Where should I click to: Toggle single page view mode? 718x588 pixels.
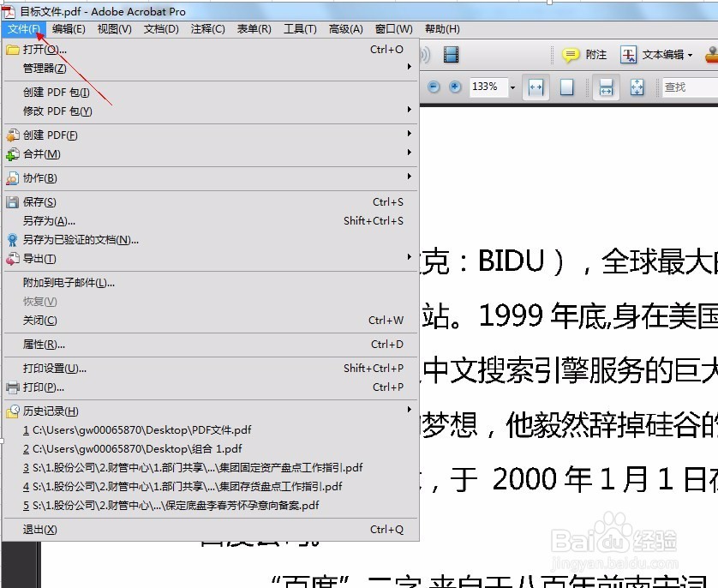tap(566, 87)
